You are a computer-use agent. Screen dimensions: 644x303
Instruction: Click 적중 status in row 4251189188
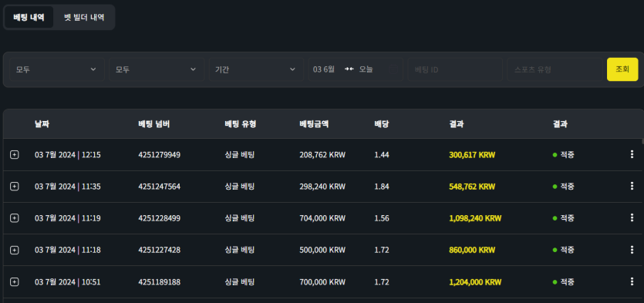tap(564, 282)
